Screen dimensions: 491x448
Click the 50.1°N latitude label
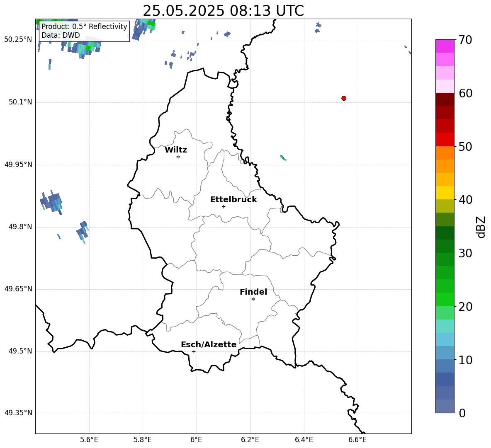point(20,102)
